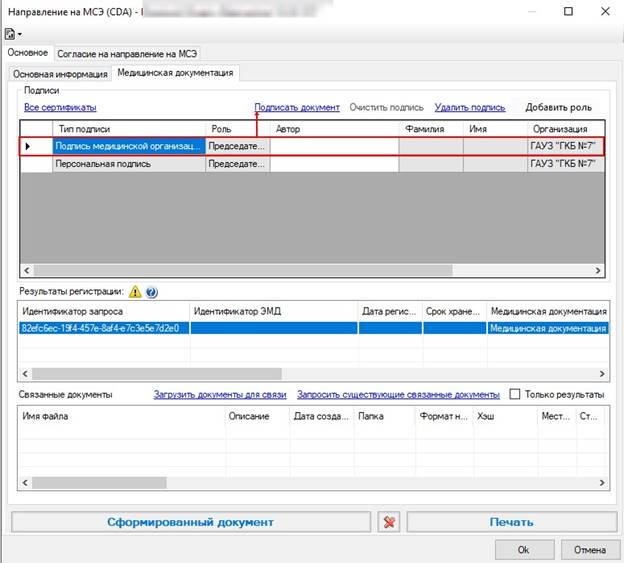Open the 'Основная информация' tab
The image size is (624, 563).
(60, 74)
